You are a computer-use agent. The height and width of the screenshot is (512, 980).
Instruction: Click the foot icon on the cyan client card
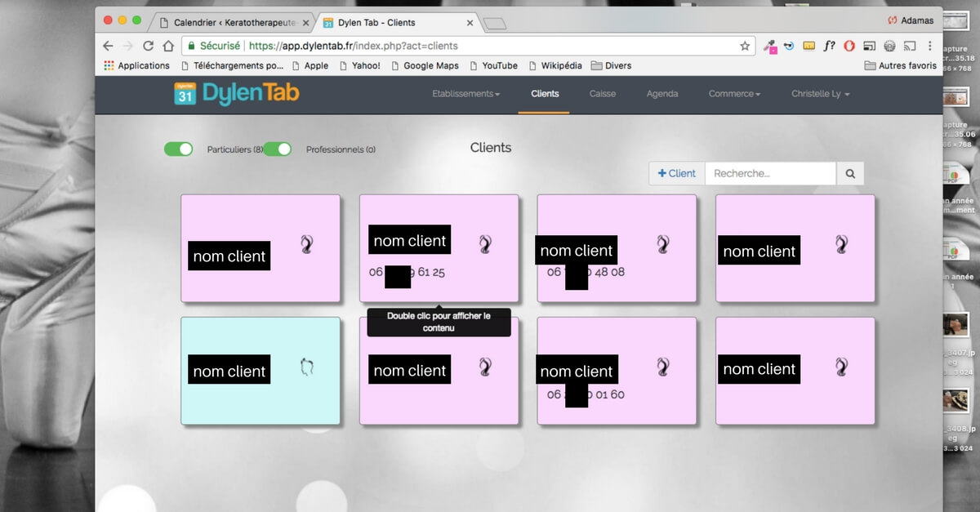click(306, 367)
